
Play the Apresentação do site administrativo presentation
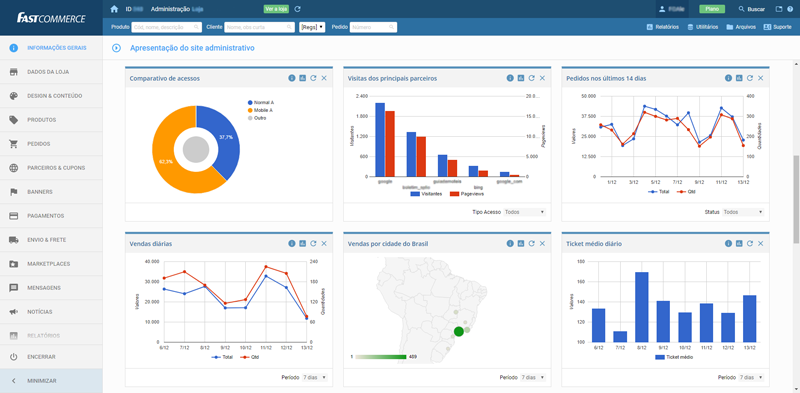point(116,48)
